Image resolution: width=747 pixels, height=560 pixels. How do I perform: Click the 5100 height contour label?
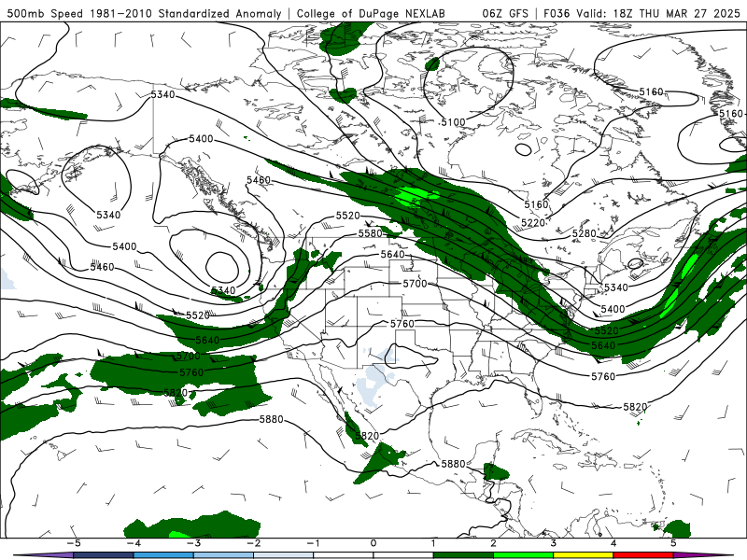tap(453, 122)
